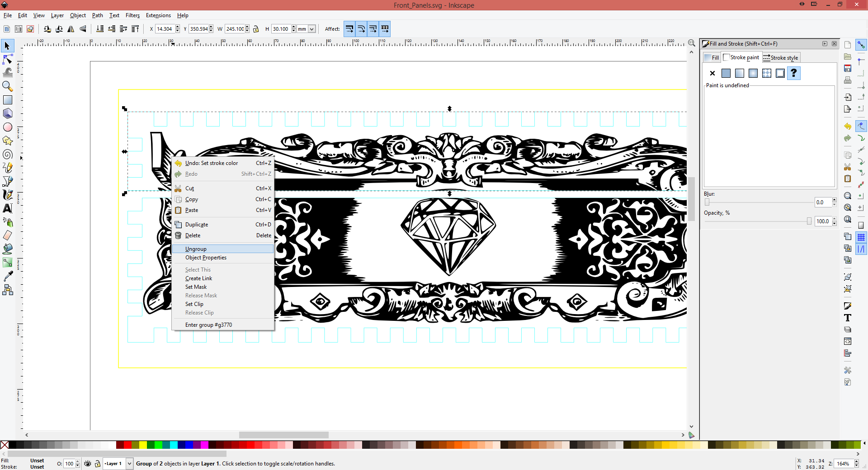Select the Tweak objects tool
The image size is (868, 470).
click(7, 72)
